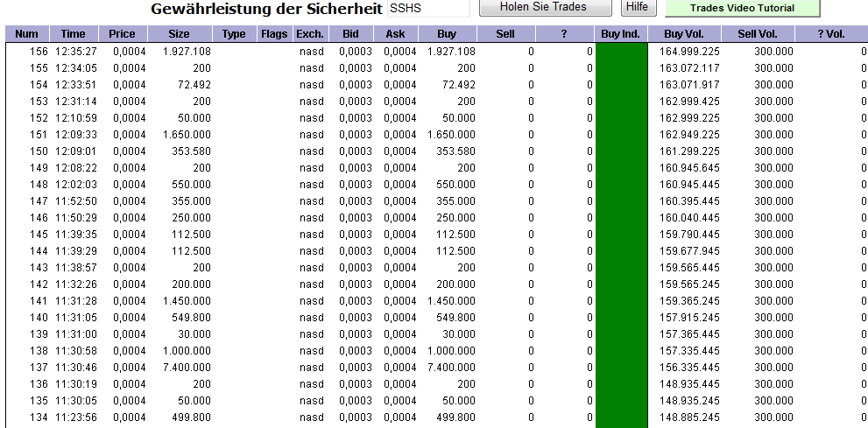Select time 11:39:35 cell
868x428 pixels.
(76, 234)
